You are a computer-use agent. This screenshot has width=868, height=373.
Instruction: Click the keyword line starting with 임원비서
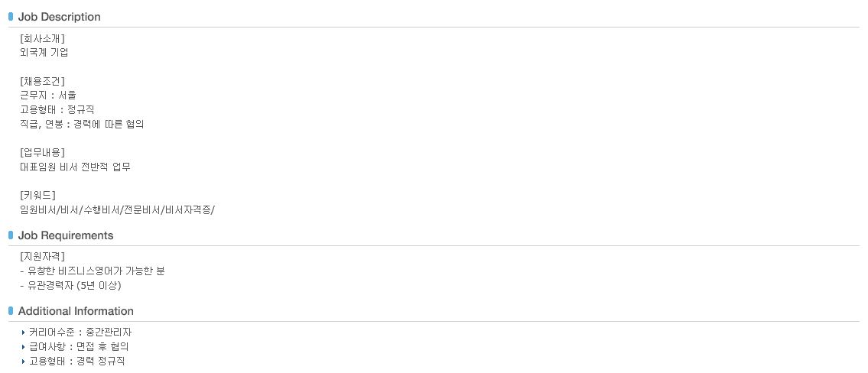tap(117, 209)
